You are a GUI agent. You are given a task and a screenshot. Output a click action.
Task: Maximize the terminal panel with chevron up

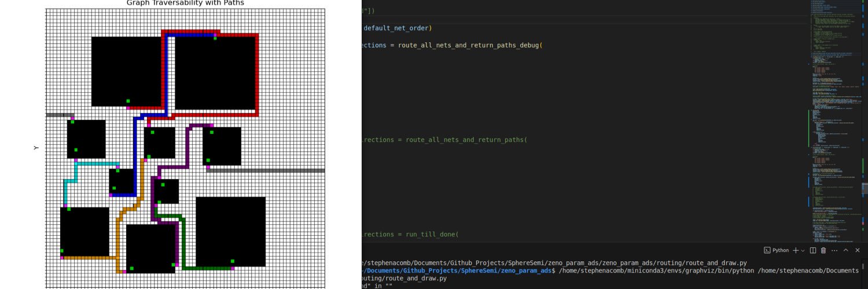pos(846,250)
